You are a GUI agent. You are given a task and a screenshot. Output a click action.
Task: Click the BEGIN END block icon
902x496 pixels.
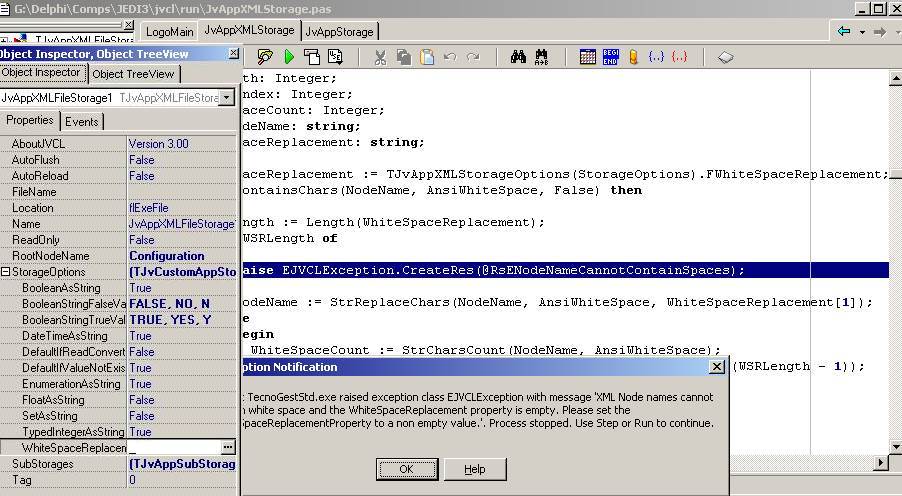point(610,57)
